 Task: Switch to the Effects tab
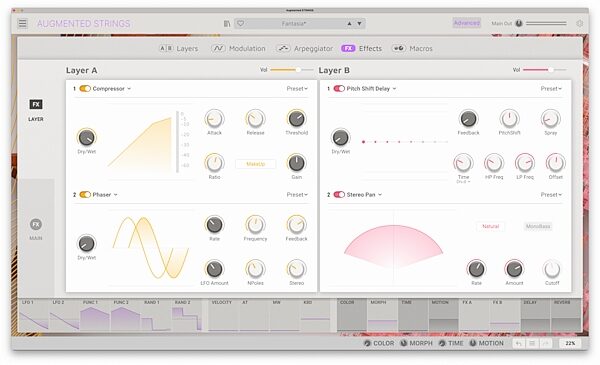[362, 49]
